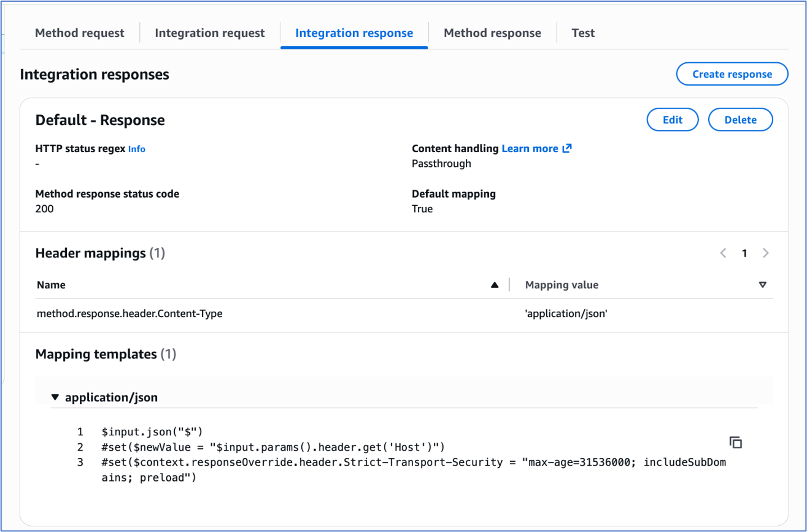This screenshot has width=807, height=532.
Task: Toggle the application/json disclosure triangle
Action: pos(55,397)
